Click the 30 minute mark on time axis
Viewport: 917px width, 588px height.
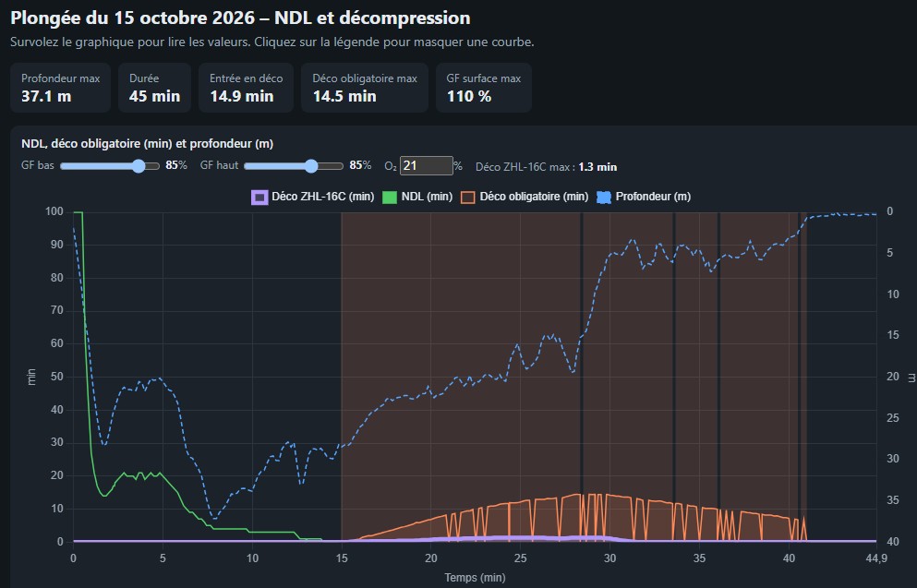(610, 558)
